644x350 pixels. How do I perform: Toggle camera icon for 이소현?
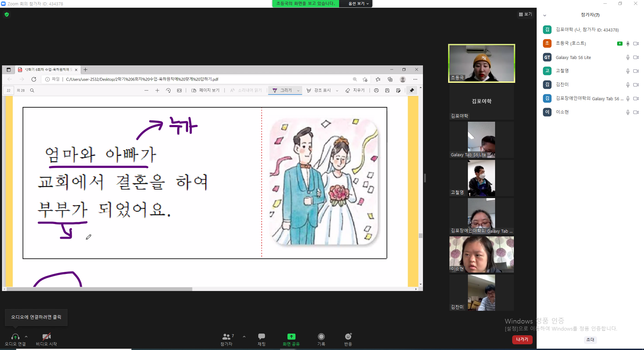click(636, 112)
